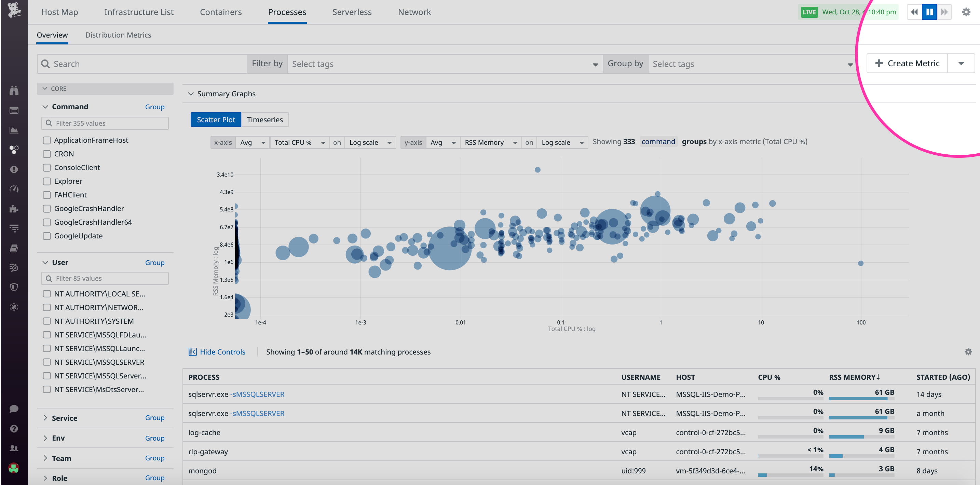Pause the live data stream

click(x=929, y=12)
